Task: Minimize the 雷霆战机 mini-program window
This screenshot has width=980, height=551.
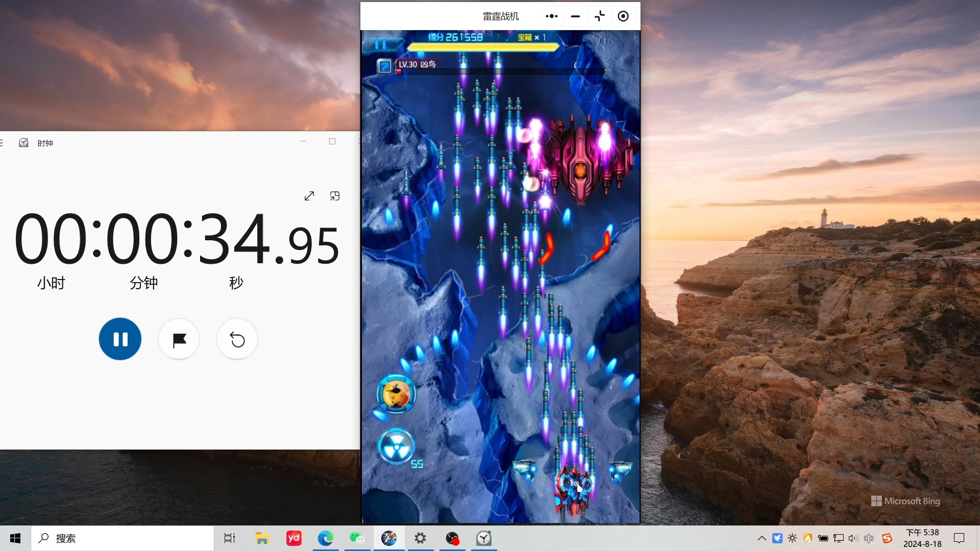Action: pyautogui.click(x=575, y=16)
